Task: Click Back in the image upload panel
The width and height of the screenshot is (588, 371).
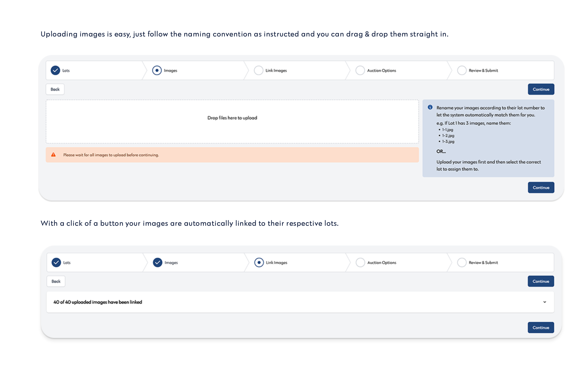Action: point(55,89)
